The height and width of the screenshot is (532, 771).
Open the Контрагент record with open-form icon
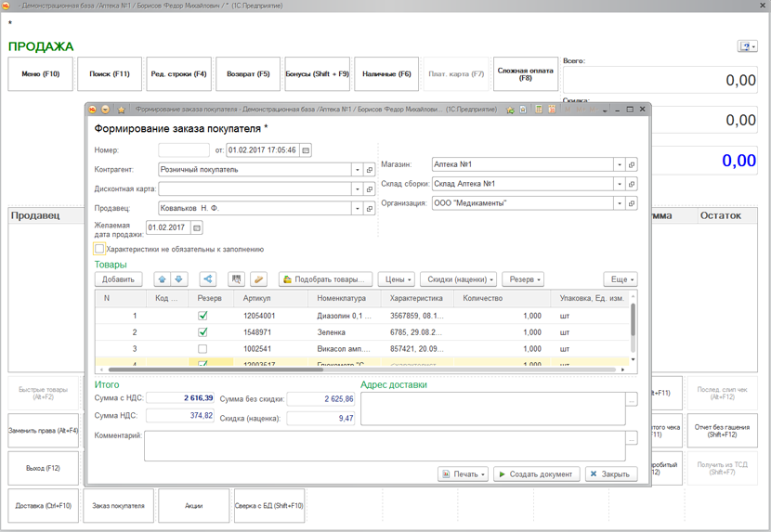370,170
